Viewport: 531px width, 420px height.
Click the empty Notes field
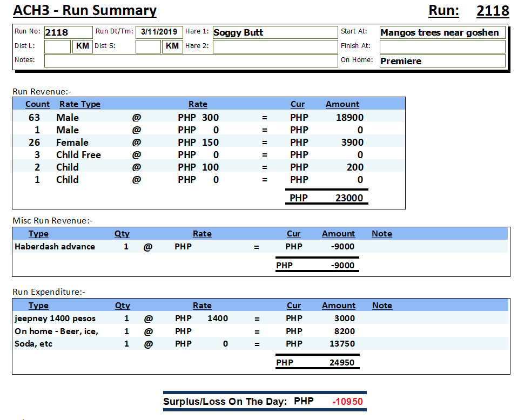(190, 60)
